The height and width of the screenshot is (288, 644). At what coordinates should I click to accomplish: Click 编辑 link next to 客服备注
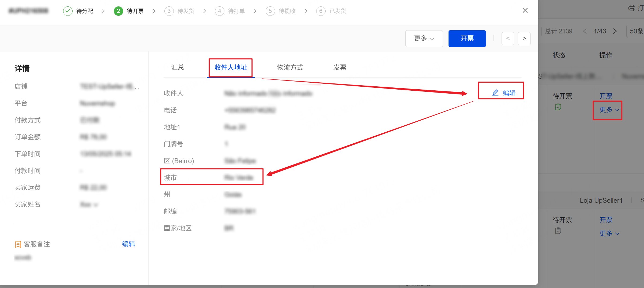(x=128, y=244)
